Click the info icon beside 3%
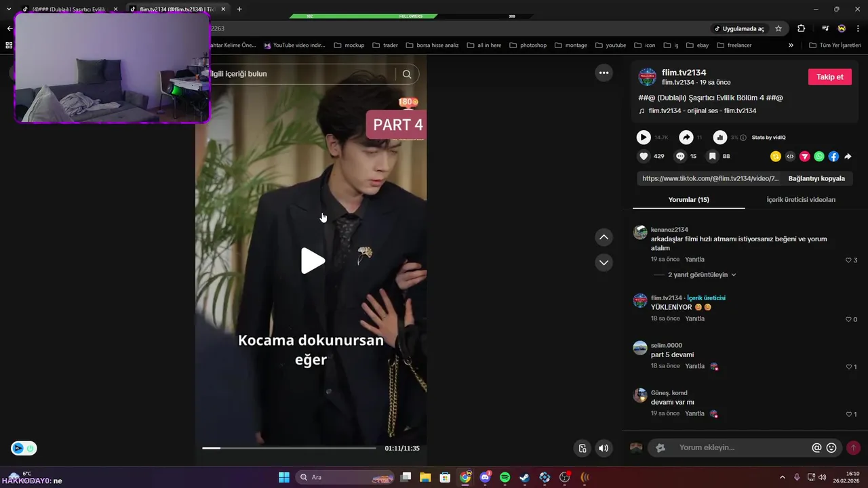This screenshot has height=488, width=868. point(743,138)
